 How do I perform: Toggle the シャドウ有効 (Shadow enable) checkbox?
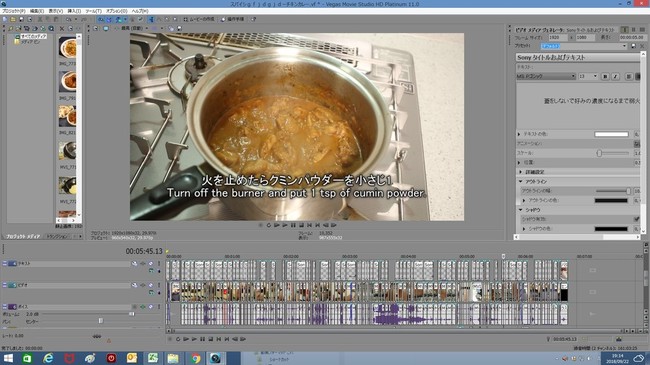(x=637, y=219)
